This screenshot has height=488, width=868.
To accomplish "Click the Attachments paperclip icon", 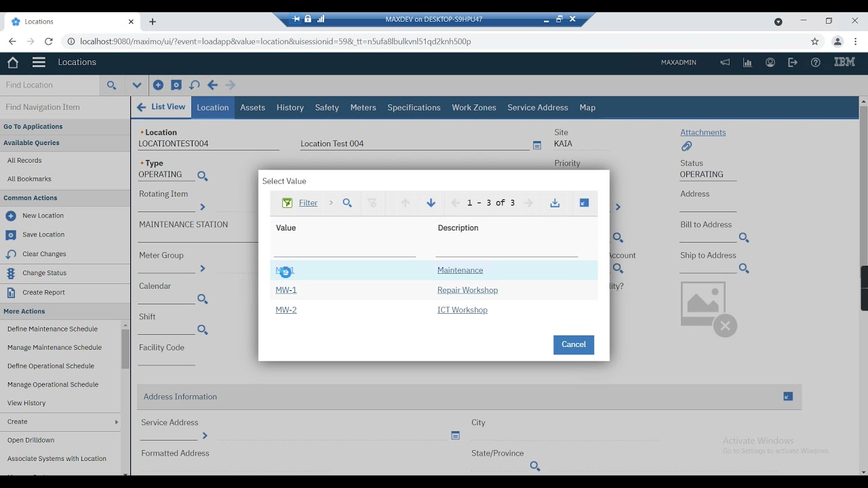I will (686, 146).
